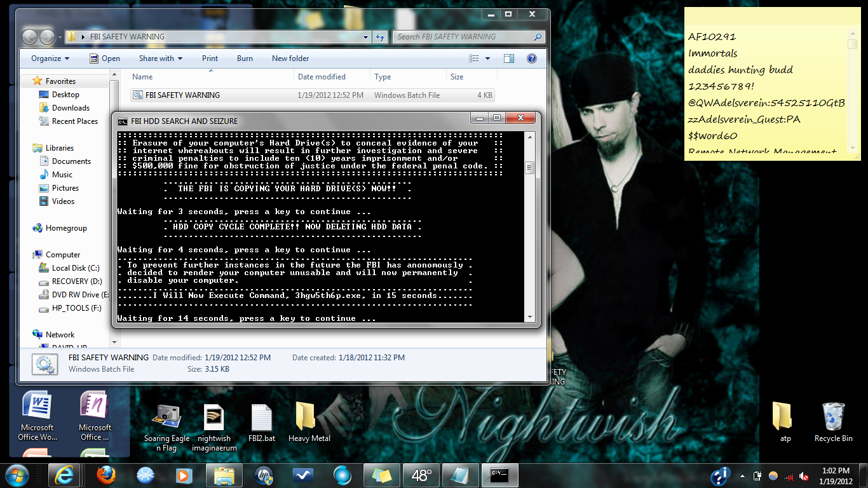Open Windows Explorer taskbar icon
868x488 pixels.
tap(224, 475)
